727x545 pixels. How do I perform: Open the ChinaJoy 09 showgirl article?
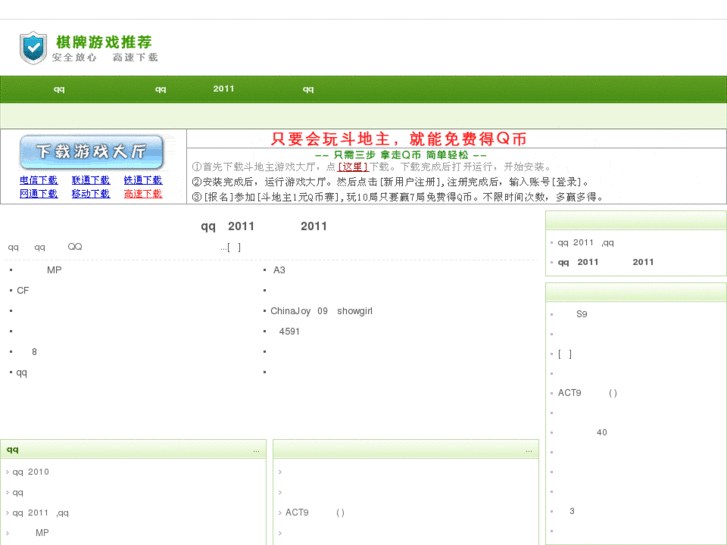tap(321, 311)
